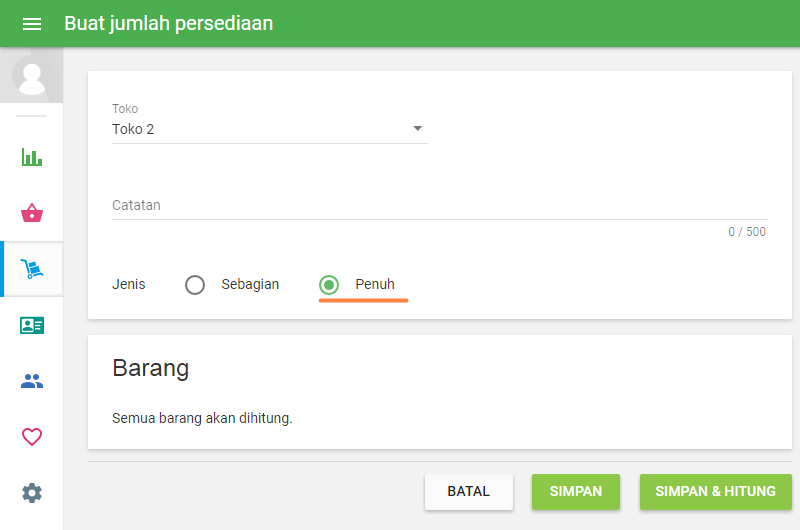Select the Penuh radio button

[329, 285]
